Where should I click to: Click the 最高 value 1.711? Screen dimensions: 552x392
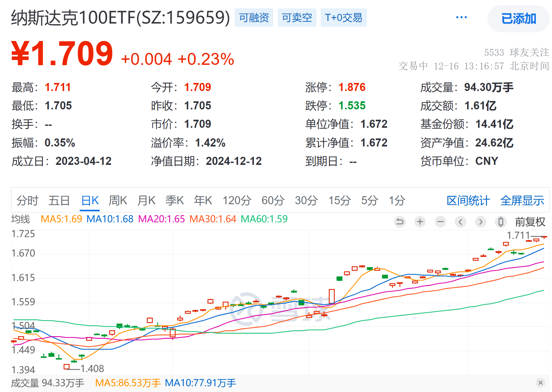click(58, 87)
